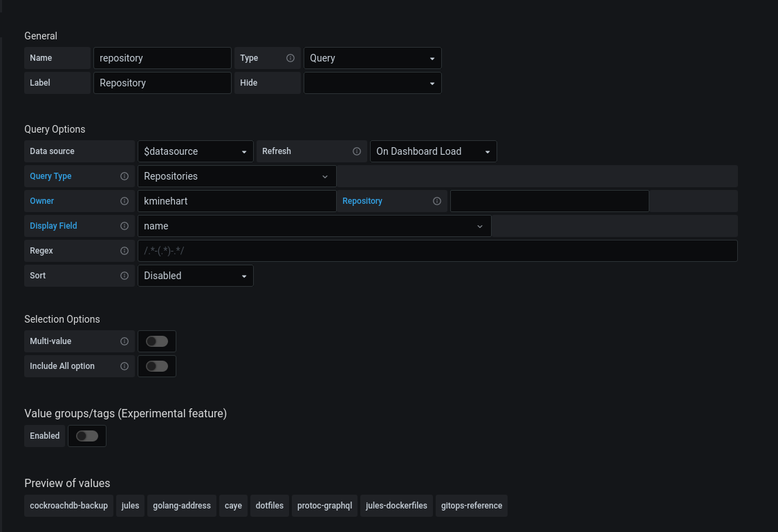Open the Type dropdown showing Query

pyautogui.click(x=373, y=58)
